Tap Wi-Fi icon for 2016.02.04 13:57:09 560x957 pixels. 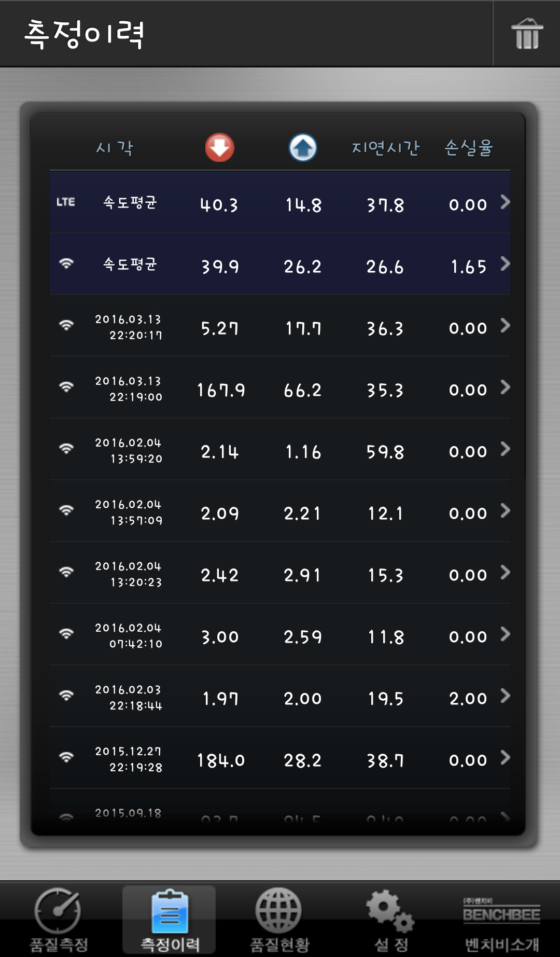pos(66,510)
